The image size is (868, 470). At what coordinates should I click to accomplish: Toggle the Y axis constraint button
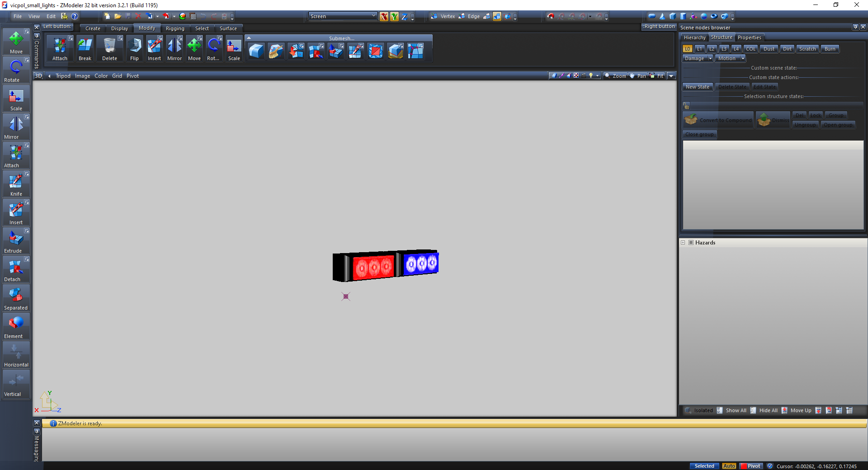click(x=394, y=17)
